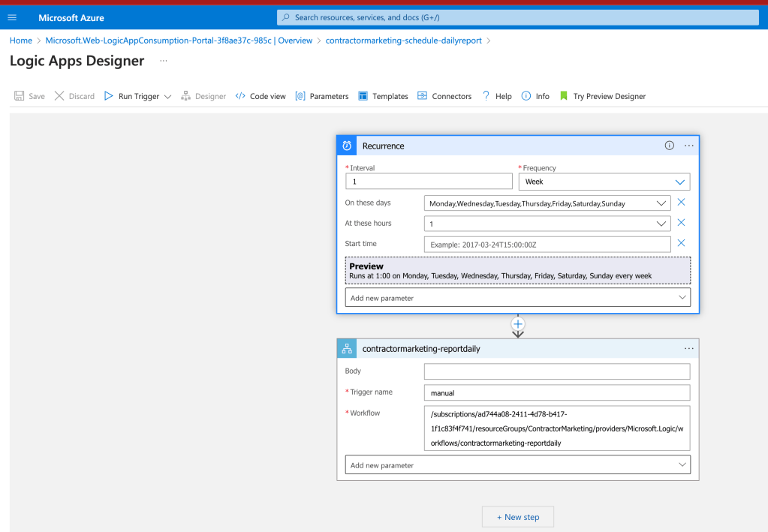
Task: Click the Templates icon
Action: coord(363,96)
